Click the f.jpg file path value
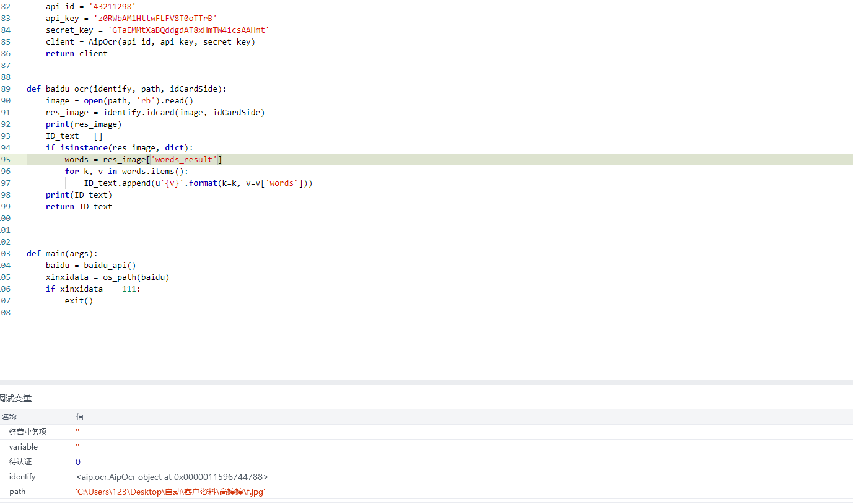 click(170, 492)
